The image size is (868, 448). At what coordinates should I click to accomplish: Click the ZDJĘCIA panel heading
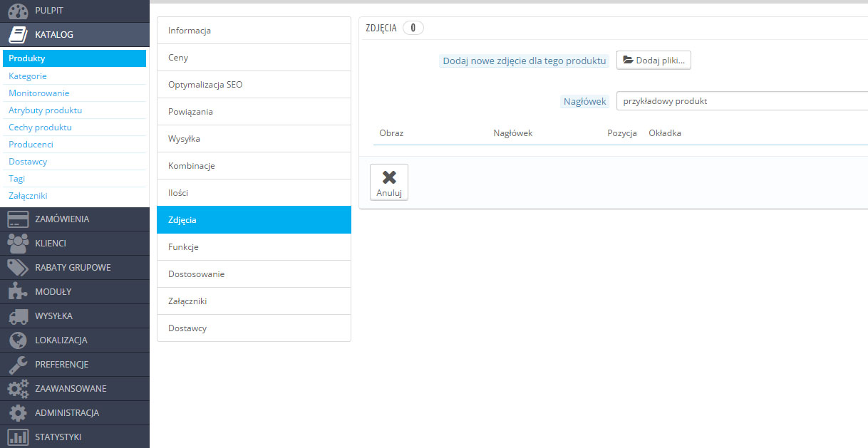[381, 28]
